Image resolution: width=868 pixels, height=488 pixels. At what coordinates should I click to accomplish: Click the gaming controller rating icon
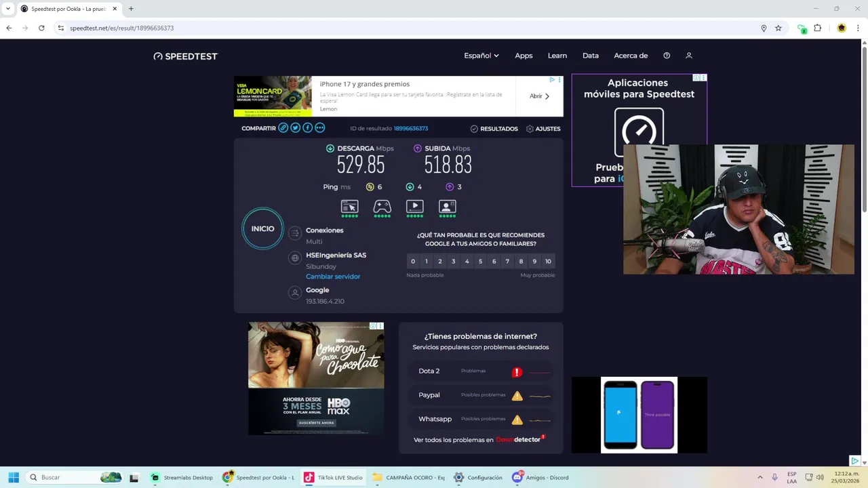point(382,207)
